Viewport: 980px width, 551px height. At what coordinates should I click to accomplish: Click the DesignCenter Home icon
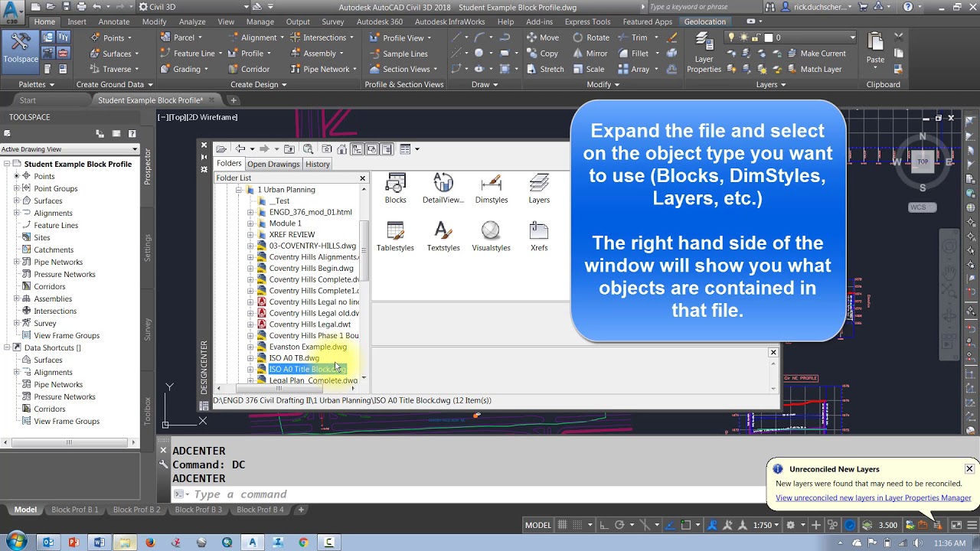(x=341, y=149)
